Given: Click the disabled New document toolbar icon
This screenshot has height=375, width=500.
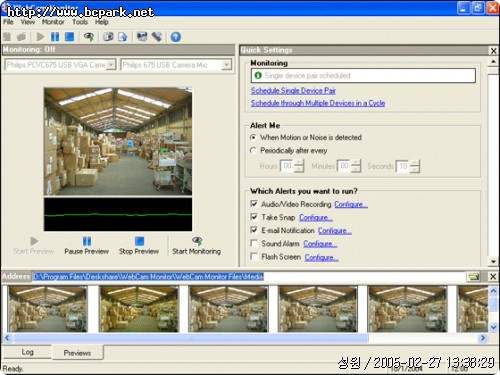Looking at the screenshot, I should 7,37.
